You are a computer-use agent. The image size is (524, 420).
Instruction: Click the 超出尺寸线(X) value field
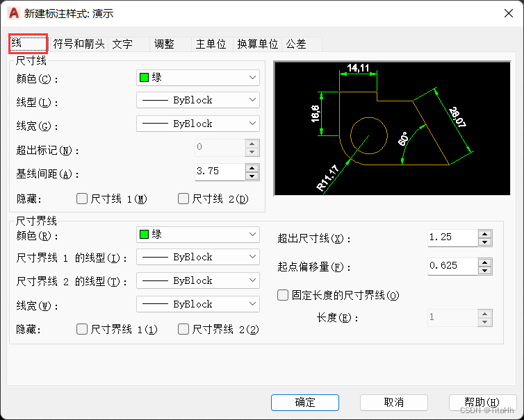(x=453, y=237)
